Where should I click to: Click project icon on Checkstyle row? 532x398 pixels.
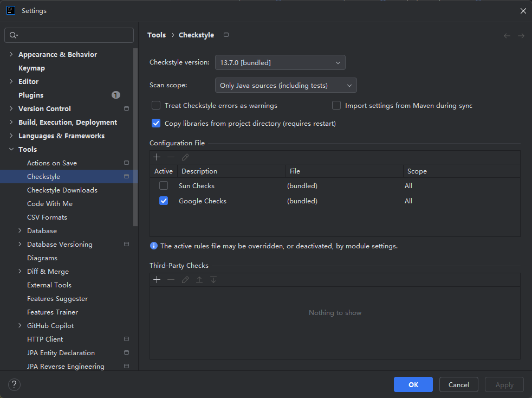(127, 177)
